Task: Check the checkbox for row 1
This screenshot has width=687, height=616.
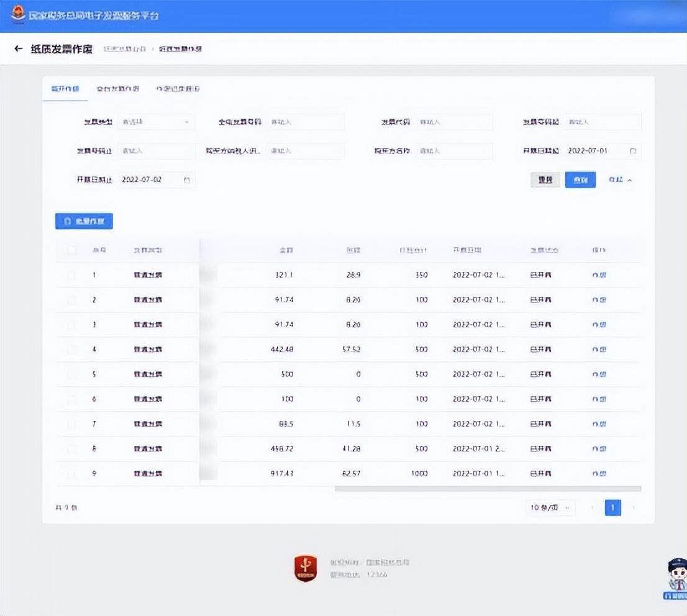Action: [x=71, y=275]
